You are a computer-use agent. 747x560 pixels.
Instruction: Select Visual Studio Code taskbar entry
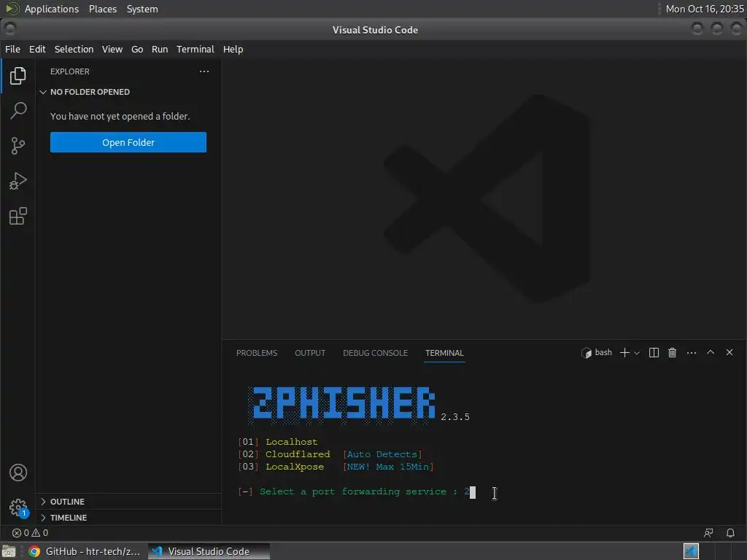(x=209, y=551)
